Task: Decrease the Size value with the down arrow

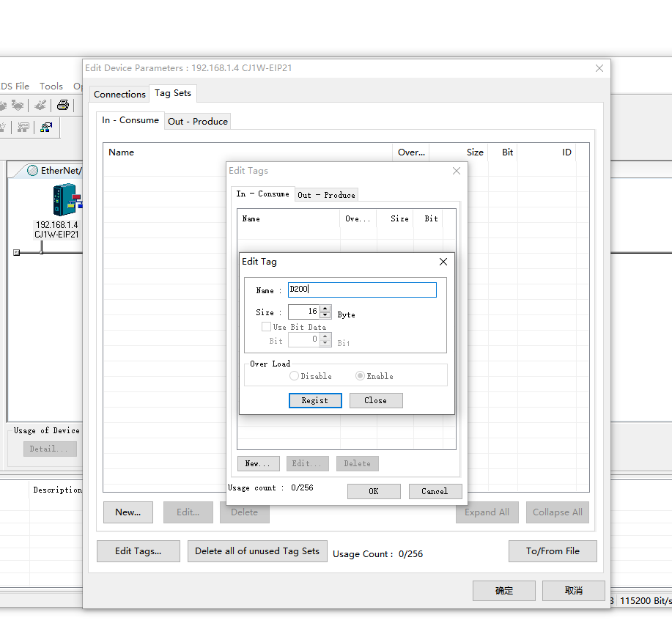Action: pyautogui.click(x=325, y=315)
